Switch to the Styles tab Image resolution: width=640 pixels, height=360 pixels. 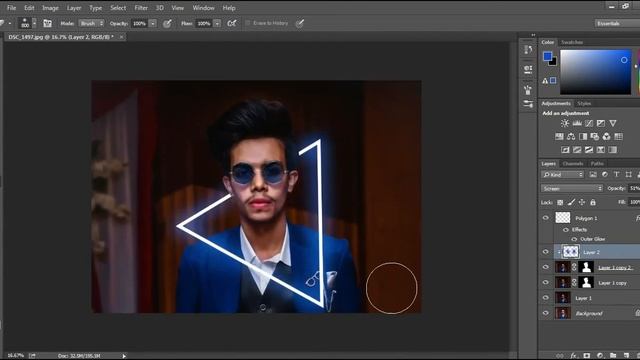click(584, 104)
